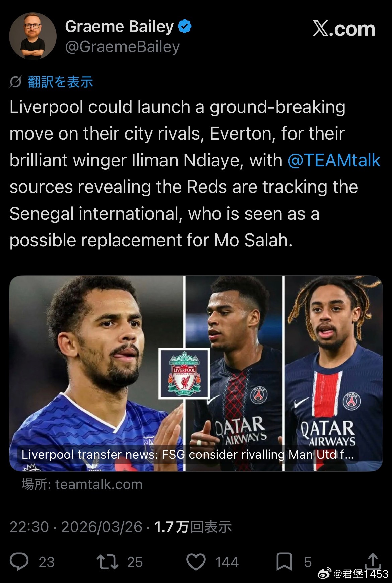Open the Weibo @君堡1453 watermark
The width and height of the screenshot is (392, 583).
point(353,574)
